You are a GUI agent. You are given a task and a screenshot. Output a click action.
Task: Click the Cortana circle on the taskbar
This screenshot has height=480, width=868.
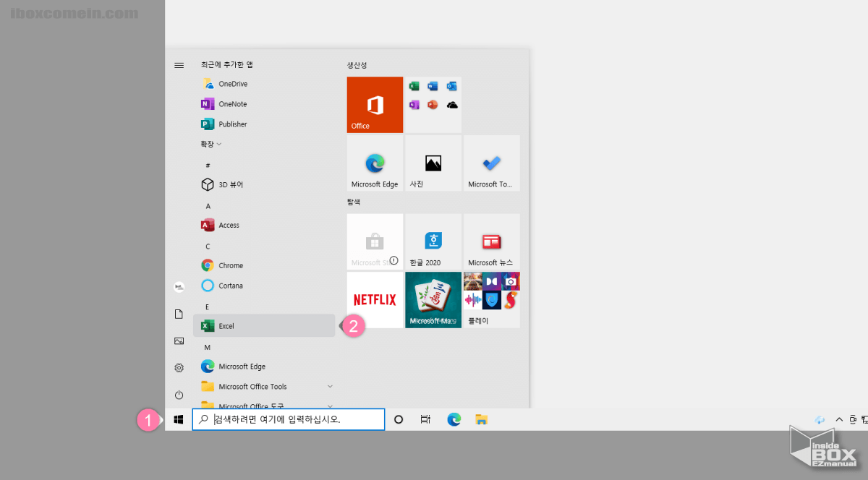tap(399, 419)
